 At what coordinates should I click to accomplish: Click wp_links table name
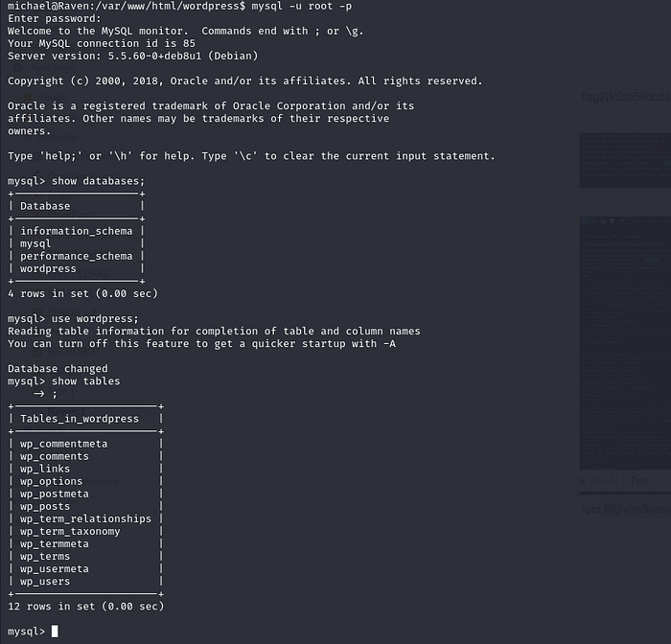pyautogui.click(x=45, y=469)
